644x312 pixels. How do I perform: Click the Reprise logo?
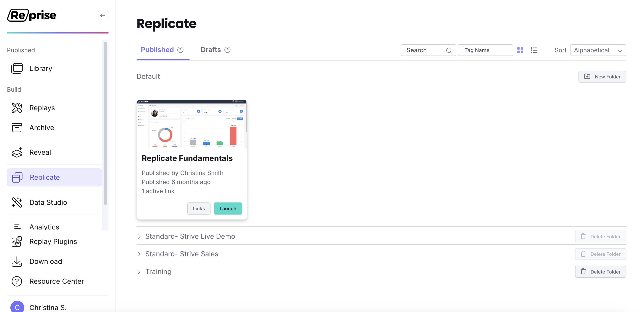point(32,15)
